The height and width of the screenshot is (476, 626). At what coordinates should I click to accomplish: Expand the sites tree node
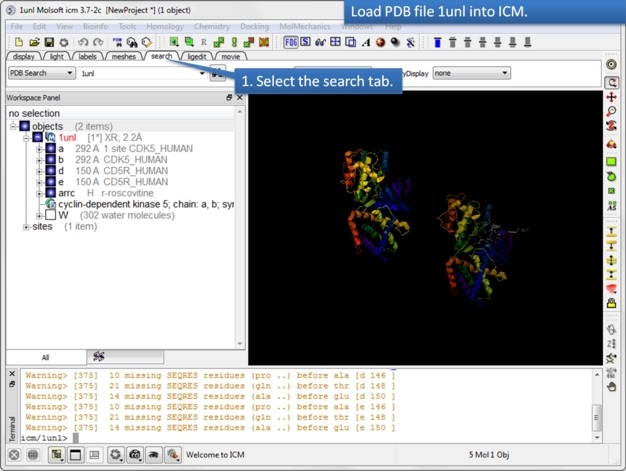(26, 227)
